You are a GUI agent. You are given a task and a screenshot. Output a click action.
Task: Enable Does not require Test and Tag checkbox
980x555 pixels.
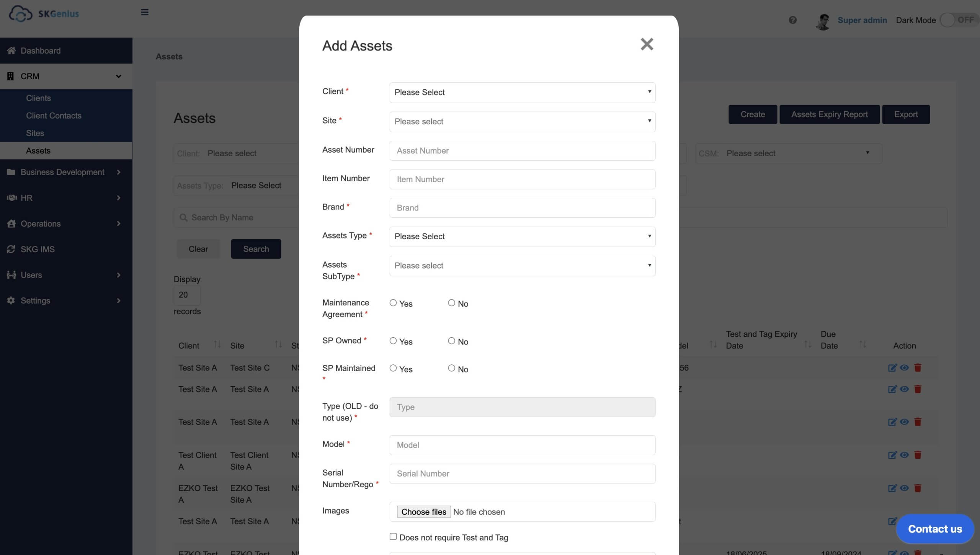393,537
